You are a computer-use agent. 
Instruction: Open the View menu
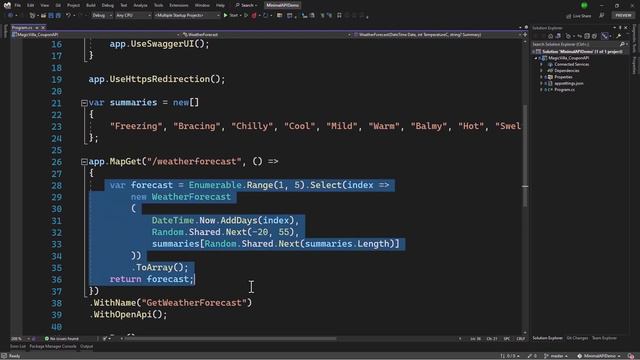click(44, 5)
